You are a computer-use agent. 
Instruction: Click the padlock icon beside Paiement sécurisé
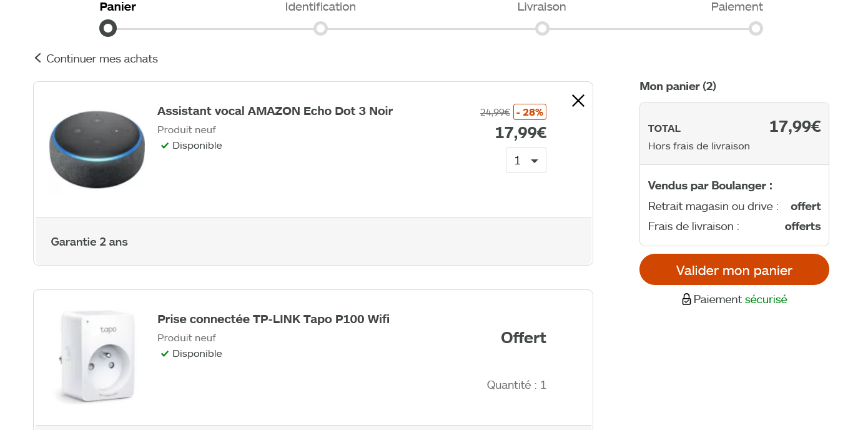(686, 299)
